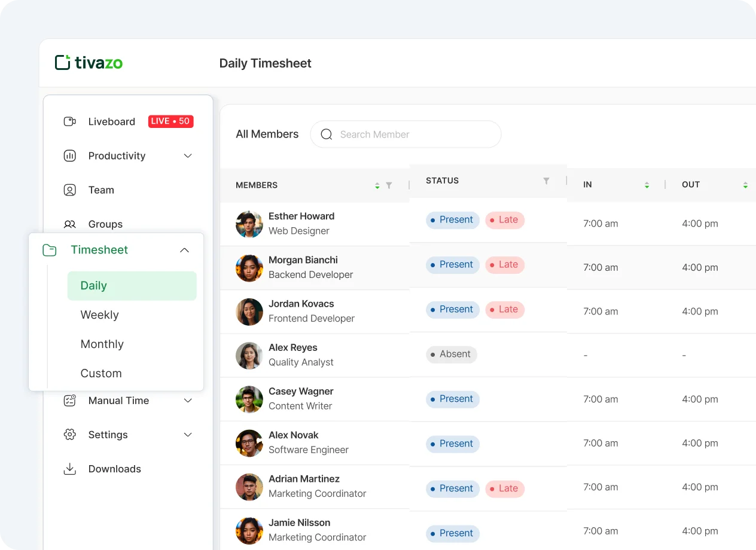
Task: Click the Groups people icon
Action: (x=69, y=224)
